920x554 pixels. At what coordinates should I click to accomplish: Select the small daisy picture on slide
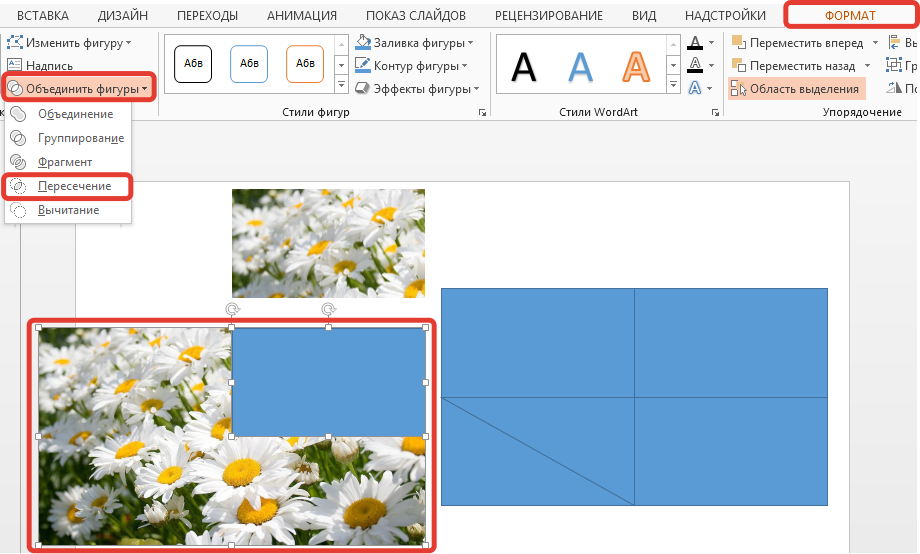pyautogui.click(x=328, y=243)
